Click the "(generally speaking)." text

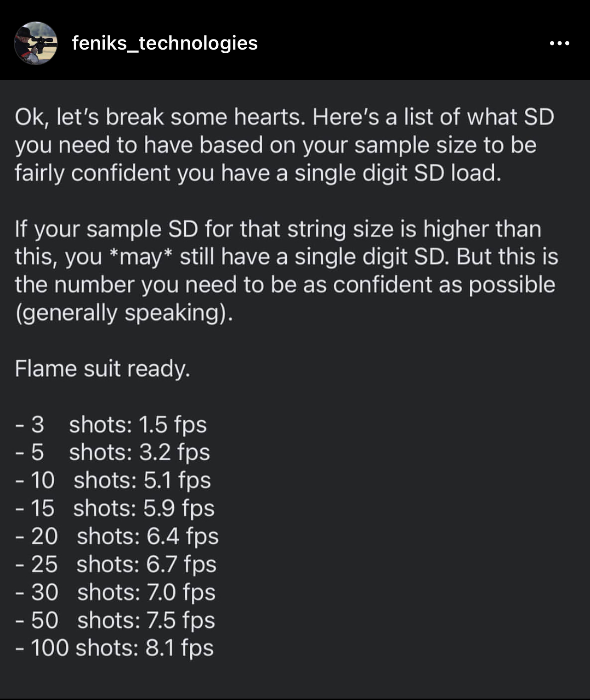tap(124, 313)
